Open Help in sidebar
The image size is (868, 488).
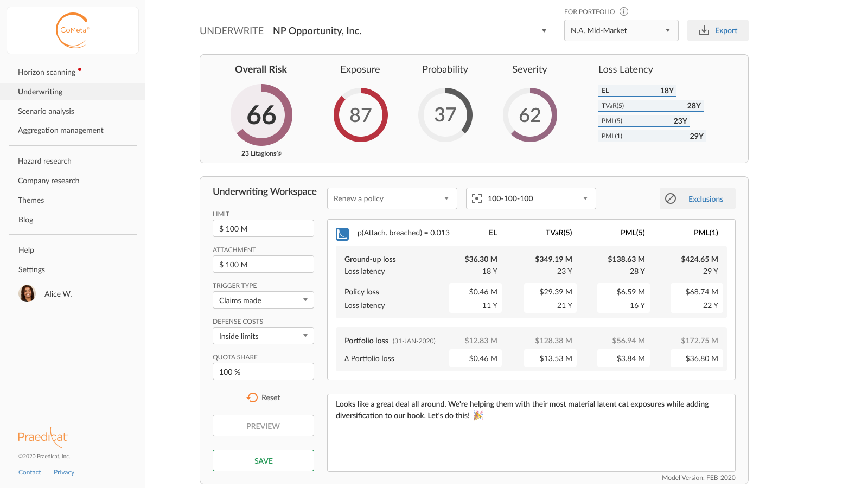[26, 250]
